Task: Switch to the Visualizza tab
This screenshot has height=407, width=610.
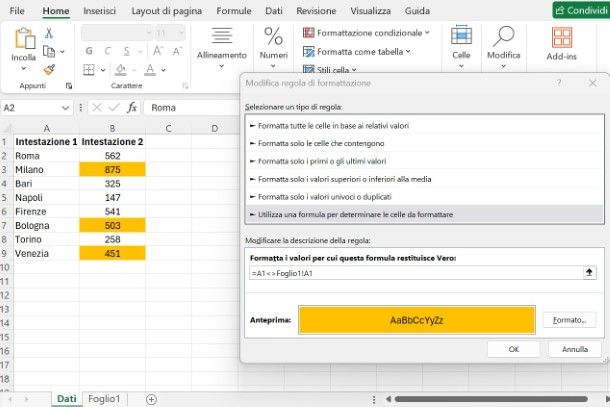Action: (371, 11)
